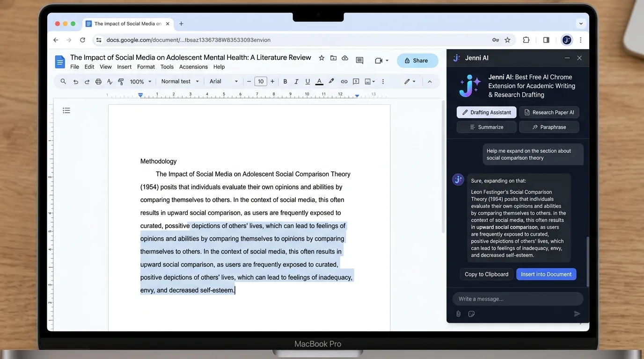This screenshot has height=359, width=644.
Task: Star the document title
Action: click(322, 58)
